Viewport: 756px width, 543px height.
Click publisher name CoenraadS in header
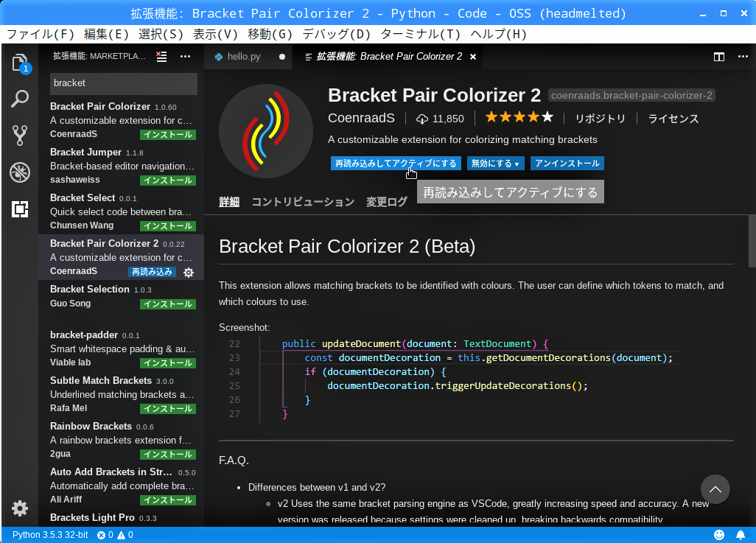point(361,118)
